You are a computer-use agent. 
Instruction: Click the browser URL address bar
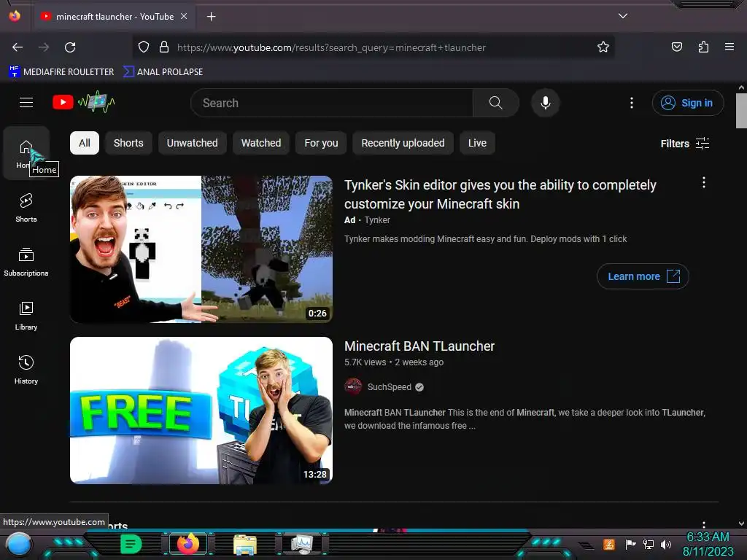(373, 47)
